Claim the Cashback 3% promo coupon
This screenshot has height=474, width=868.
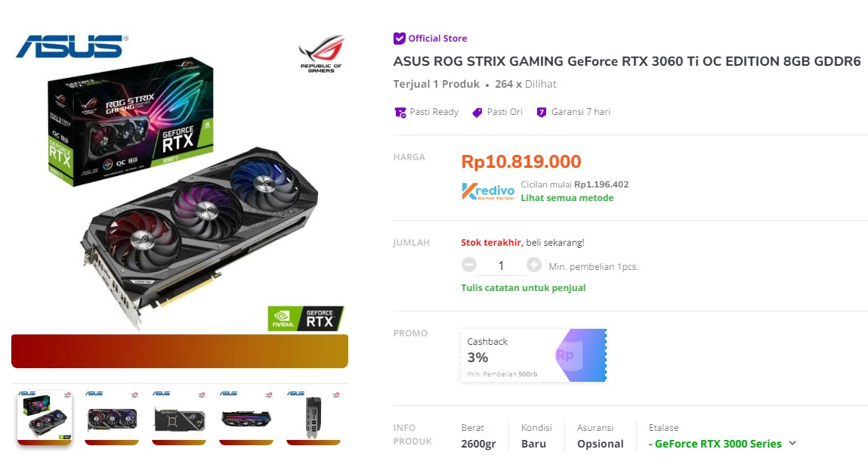[533, 355]
